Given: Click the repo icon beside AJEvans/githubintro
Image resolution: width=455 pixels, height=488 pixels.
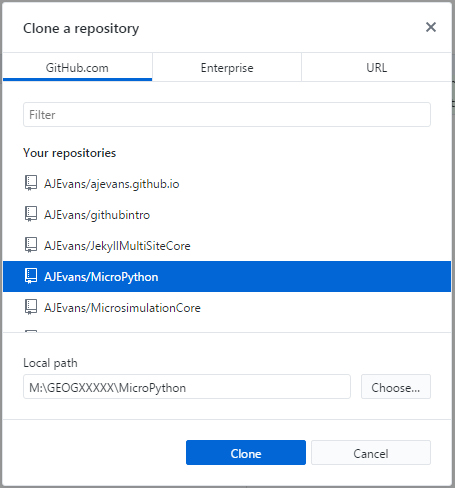Looking at the screenshot, I should pyautogui.click(x=31, y=214).
